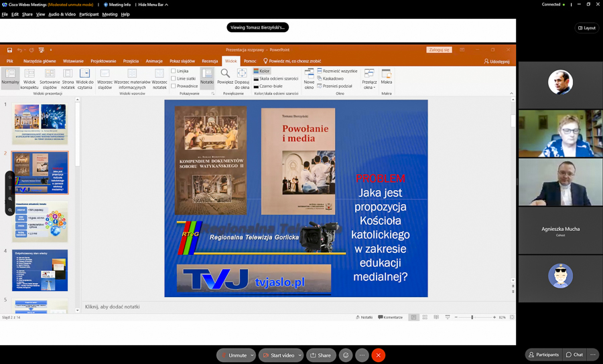The width and height of the screenshot is (603, 364).
Task: Open the Chat panel
Action: (575, 355)
